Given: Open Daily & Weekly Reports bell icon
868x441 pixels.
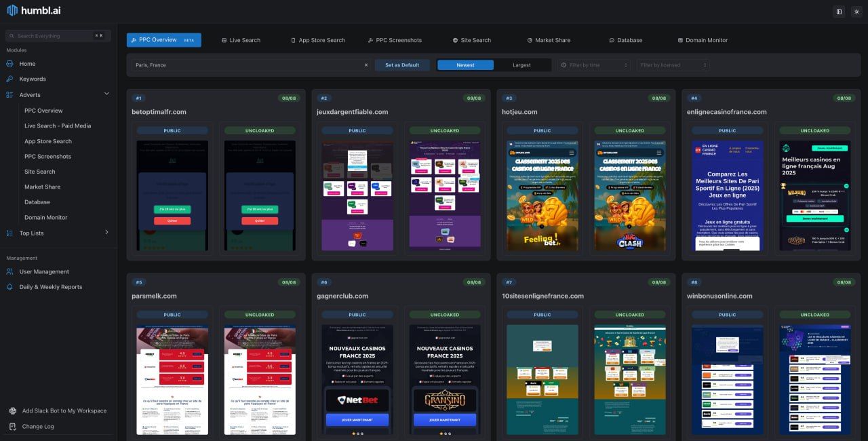Looking at the screenshot, I should [x=10, y=287].
